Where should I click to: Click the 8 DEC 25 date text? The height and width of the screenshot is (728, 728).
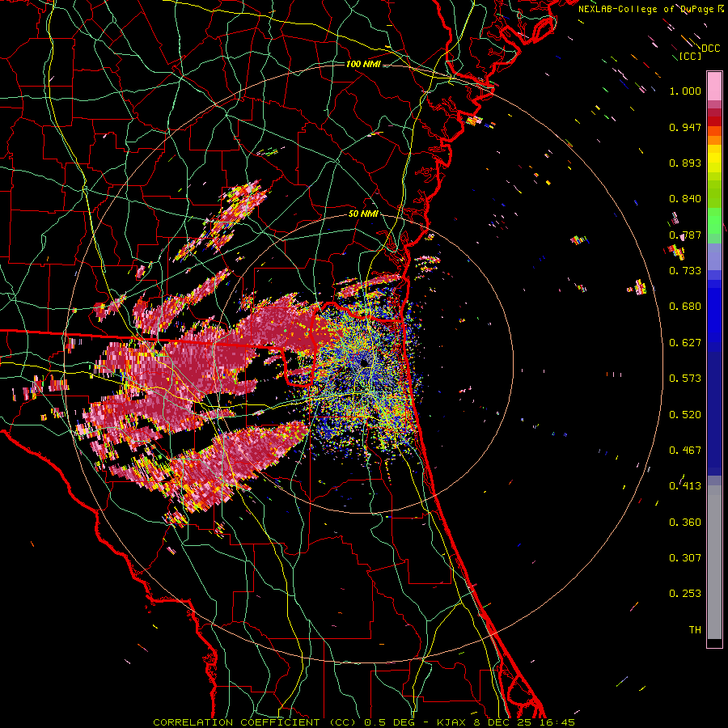[x=503, y=722]
